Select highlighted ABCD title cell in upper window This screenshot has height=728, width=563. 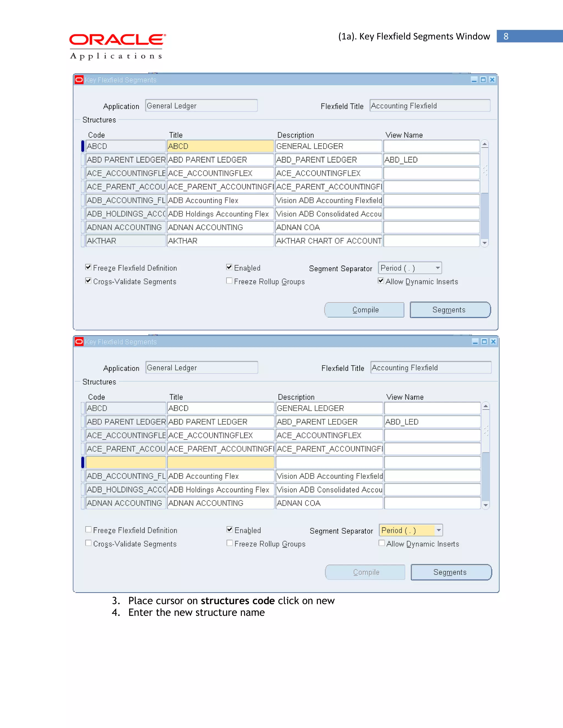[x=220, y=146]
